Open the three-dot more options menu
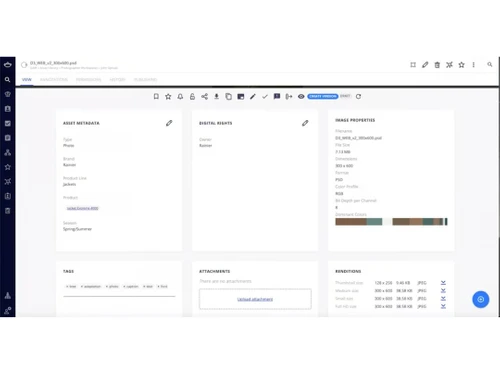Viewport: 500px width, 375px height. [x=473, y=65]
